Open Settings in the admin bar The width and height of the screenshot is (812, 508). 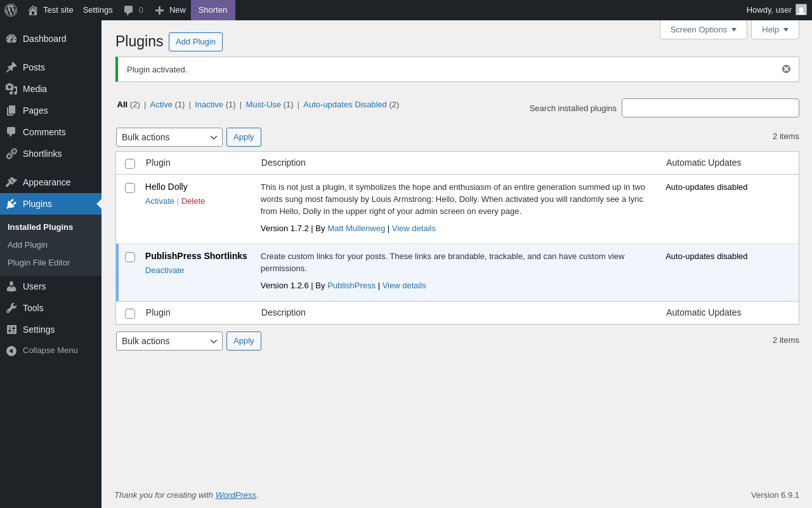coord(98,10)
